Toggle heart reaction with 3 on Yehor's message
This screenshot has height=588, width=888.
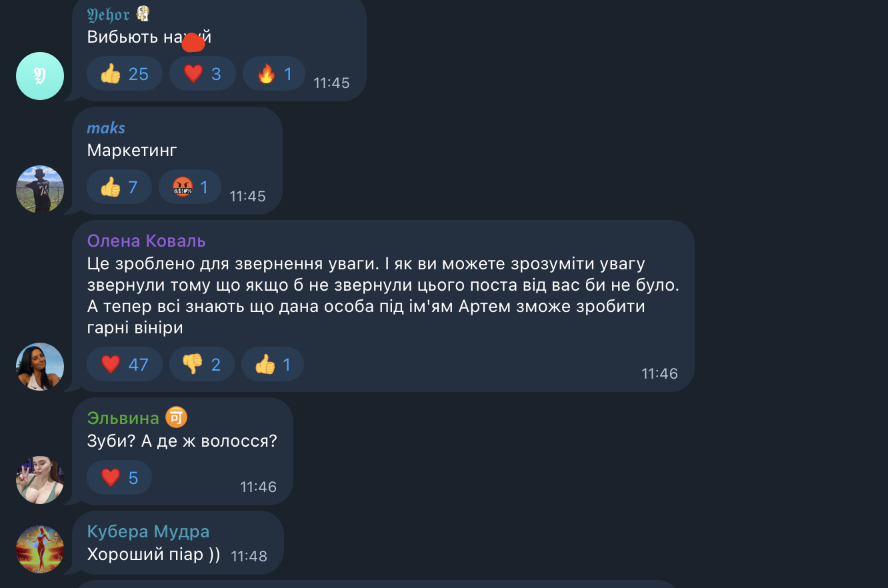click(x=202, y=73)
